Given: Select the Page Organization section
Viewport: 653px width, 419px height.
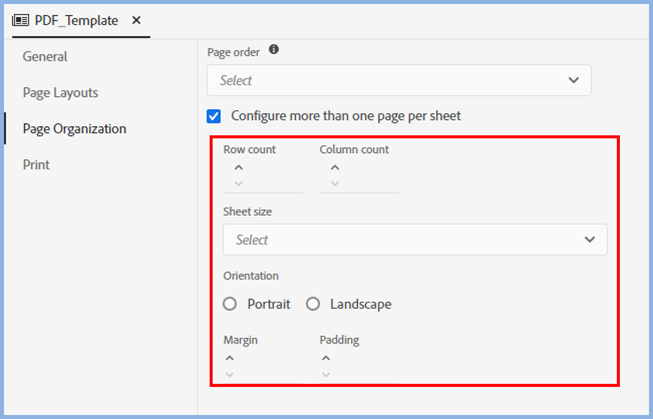Looking at the screenshot, I should (74, 129).
